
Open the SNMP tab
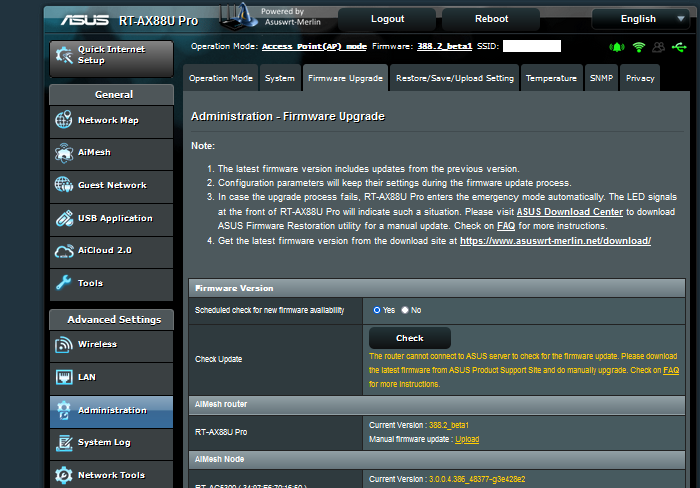(601, 78)
